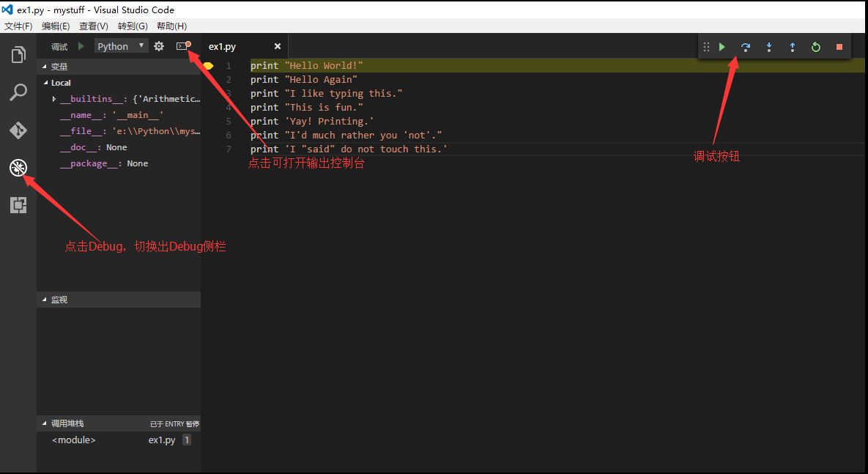Viewport: 868px width, 474px height.
Task: Select the __file__ variable row
Action: click(119, 131)
